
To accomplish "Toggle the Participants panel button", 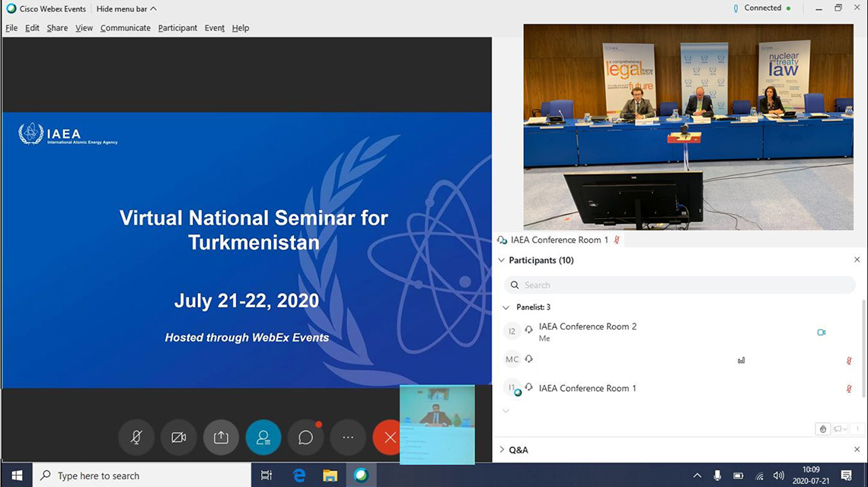I will click(263, 438).
